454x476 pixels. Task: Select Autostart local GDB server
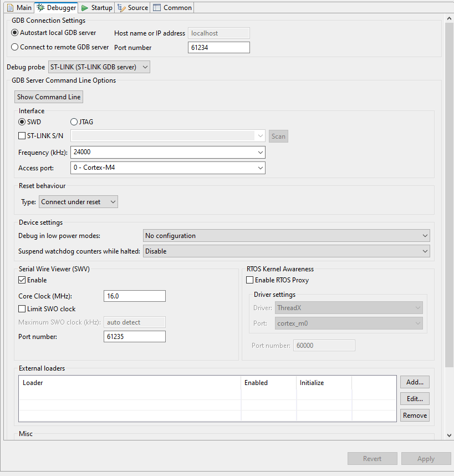pos(53,33)
